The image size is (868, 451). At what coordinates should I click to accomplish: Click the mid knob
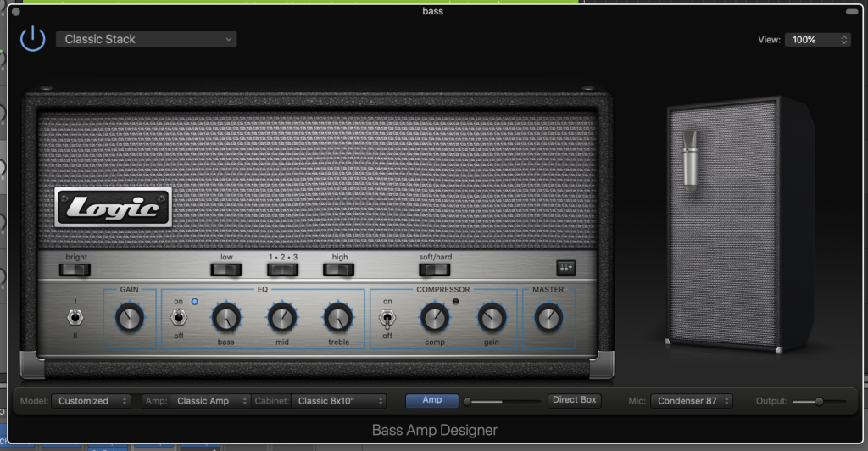click(x=282, y=318)
